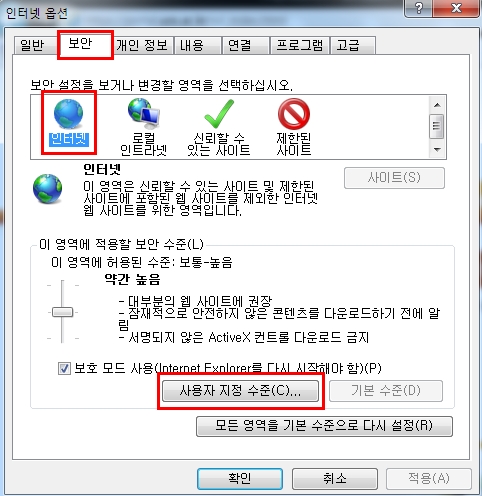Open the 고급 tab
482x496 pixels.
point(353,45)
